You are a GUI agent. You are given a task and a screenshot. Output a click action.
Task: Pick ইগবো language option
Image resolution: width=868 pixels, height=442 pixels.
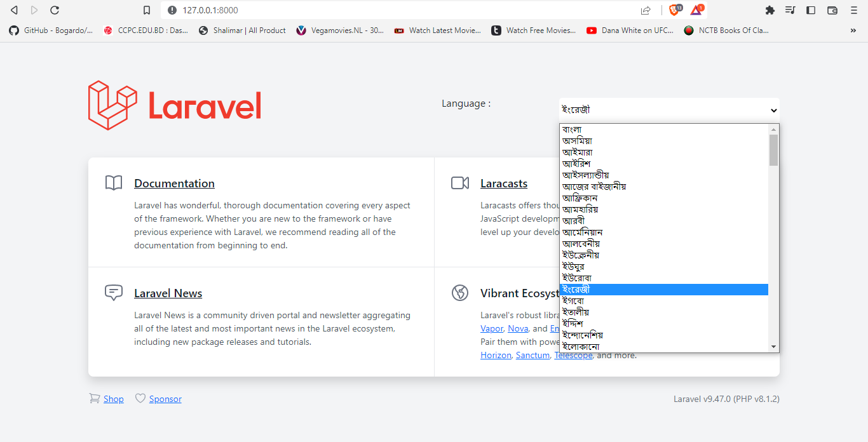664,301
